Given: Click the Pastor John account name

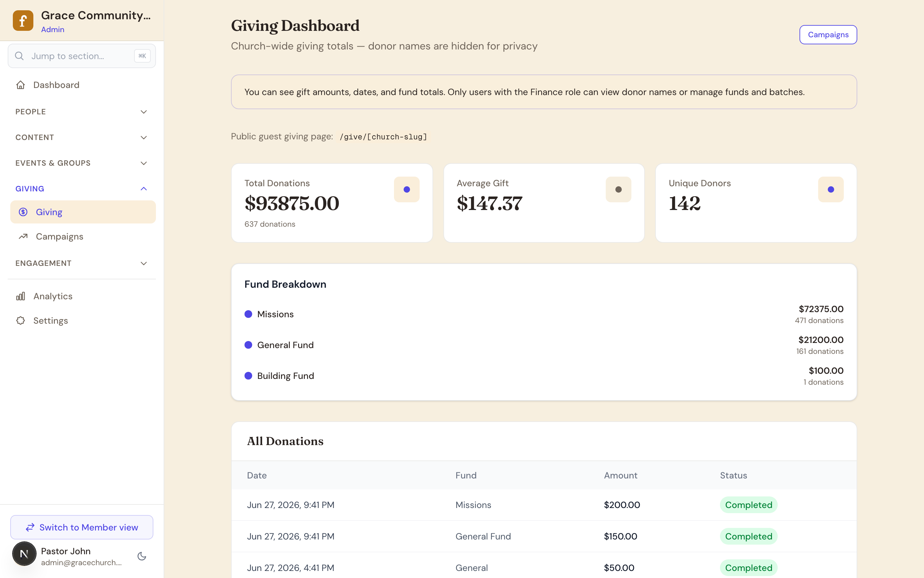Looking at the screenshot, I should coord(66,551).
